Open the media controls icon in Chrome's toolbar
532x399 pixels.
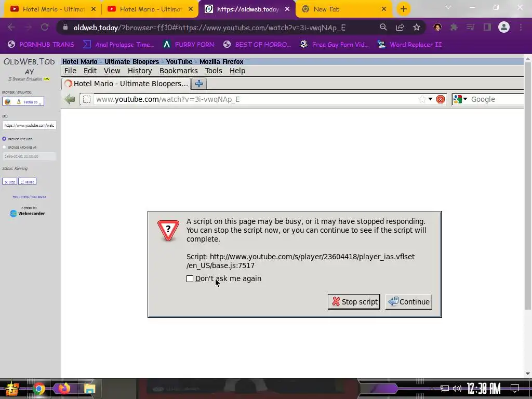coord(470,28)
